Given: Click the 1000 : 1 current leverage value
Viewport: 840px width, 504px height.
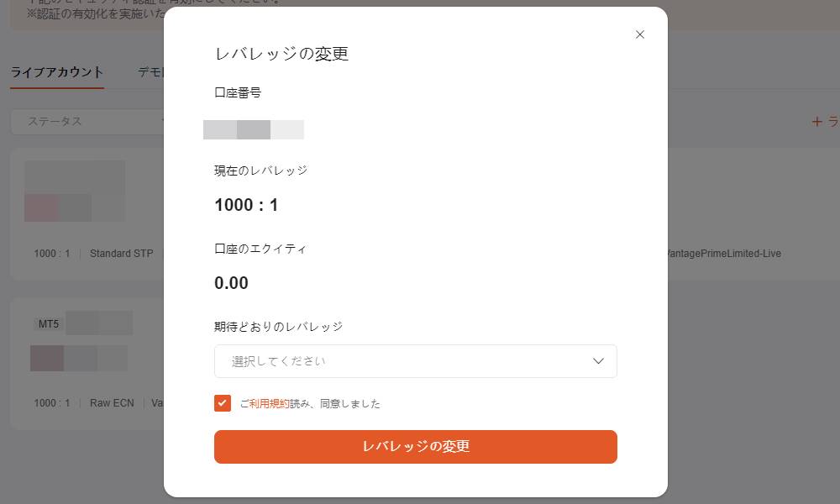Looking at the screenshot, I should [246, 204].
